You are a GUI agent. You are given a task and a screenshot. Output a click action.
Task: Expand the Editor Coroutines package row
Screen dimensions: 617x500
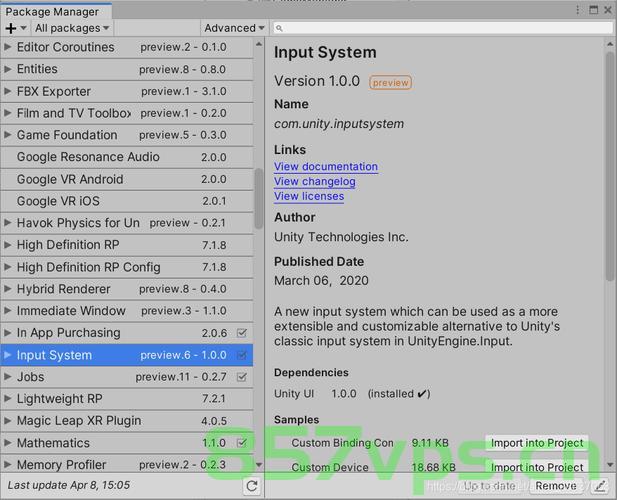tap(7, 47)
